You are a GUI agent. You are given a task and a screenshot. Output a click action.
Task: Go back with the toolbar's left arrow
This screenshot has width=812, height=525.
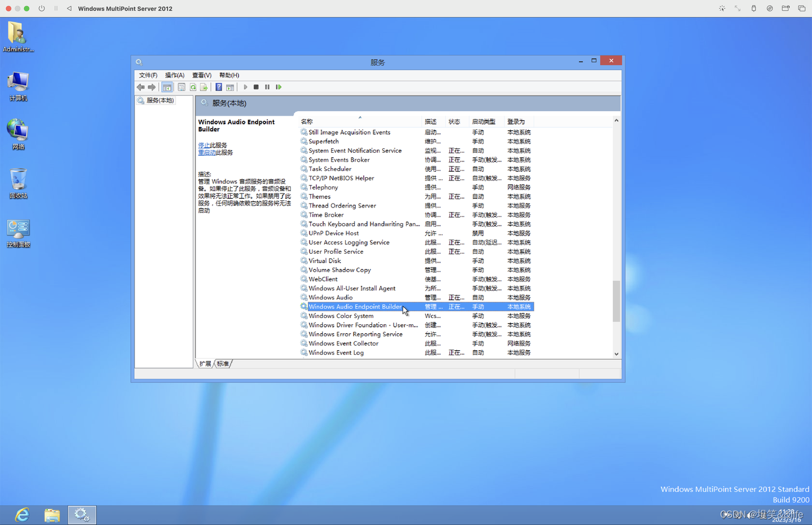point(140,87)
